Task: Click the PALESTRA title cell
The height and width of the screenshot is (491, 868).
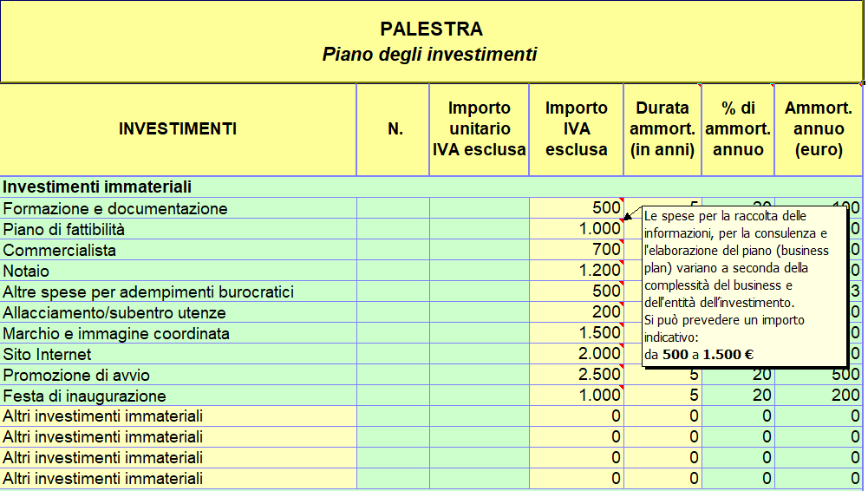Action: point(431,42)
